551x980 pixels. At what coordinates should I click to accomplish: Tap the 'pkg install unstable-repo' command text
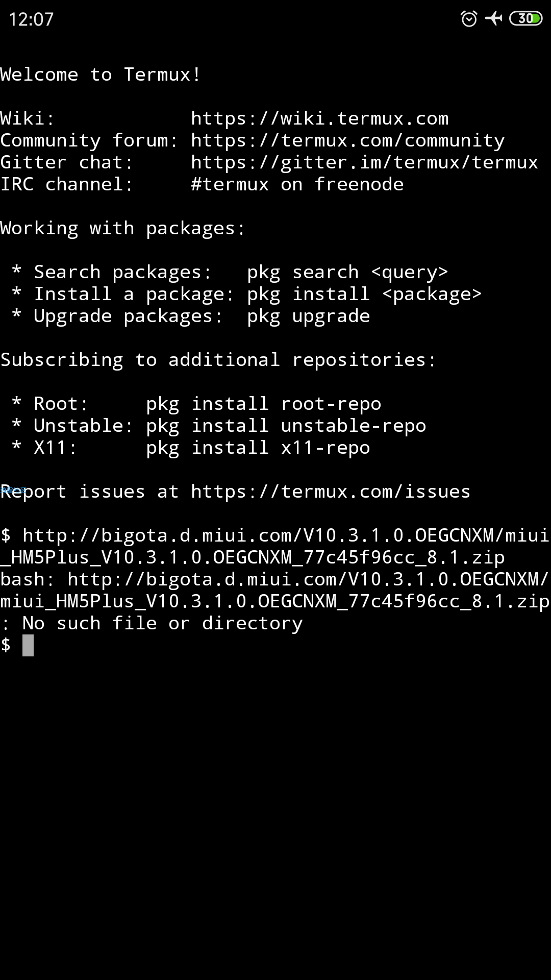[x=286, y=426]
